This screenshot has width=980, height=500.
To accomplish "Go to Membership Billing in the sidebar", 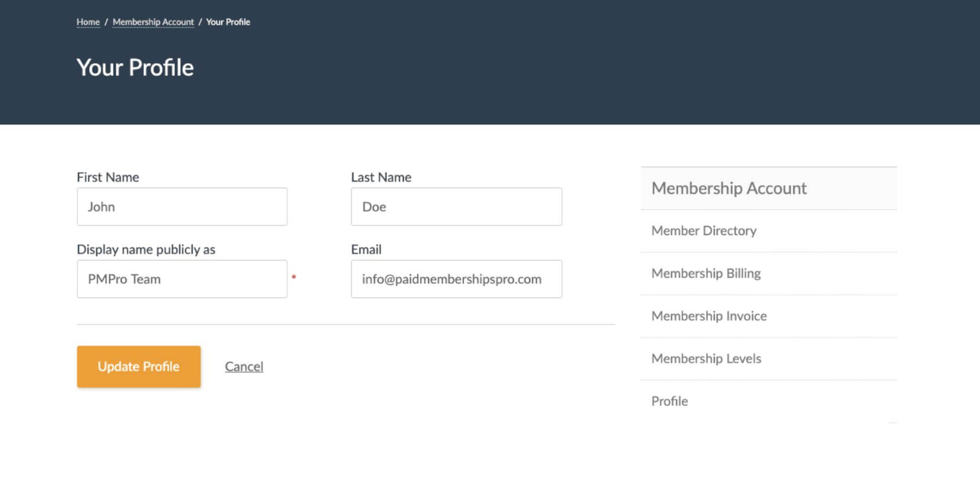I will tap(706, 273).
